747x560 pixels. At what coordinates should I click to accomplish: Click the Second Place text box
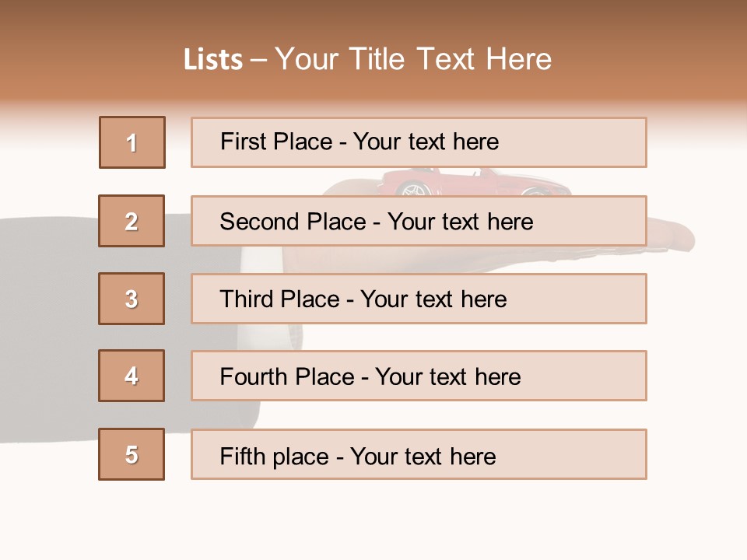point(419,221)
